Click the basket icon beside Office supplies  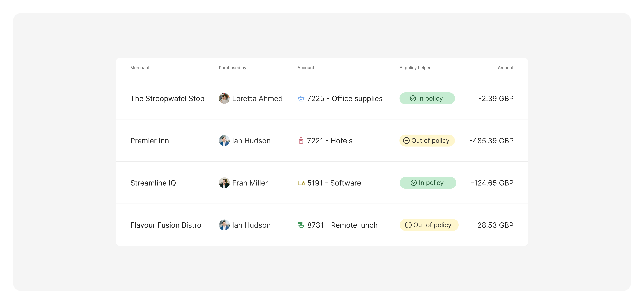[x=301, y=99]
